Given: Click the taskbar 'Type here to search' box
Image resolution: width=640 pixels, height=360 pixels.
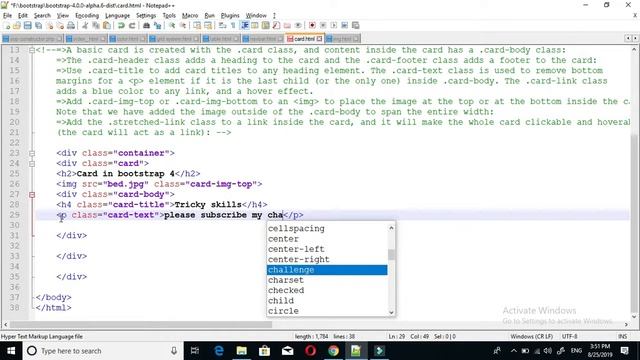Looking at the screenshot, I should 102,351.
